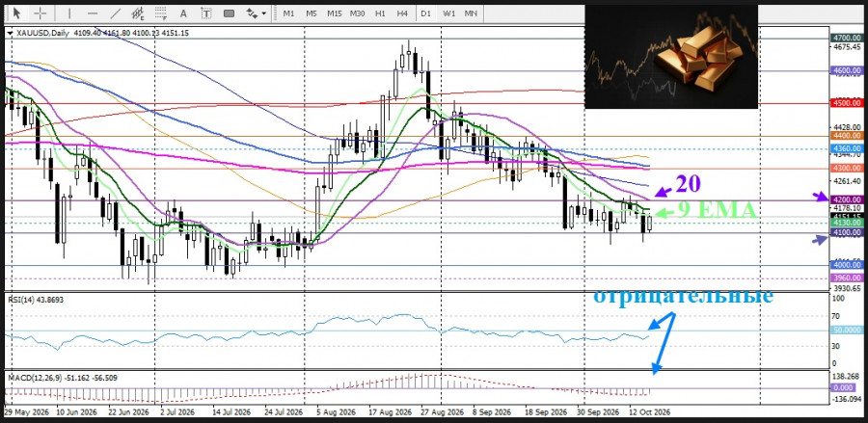The height and width of the screenshot is (423, 868).
Task: Choose the horizontal line drawing tool
Action: (x=93, y=13)
